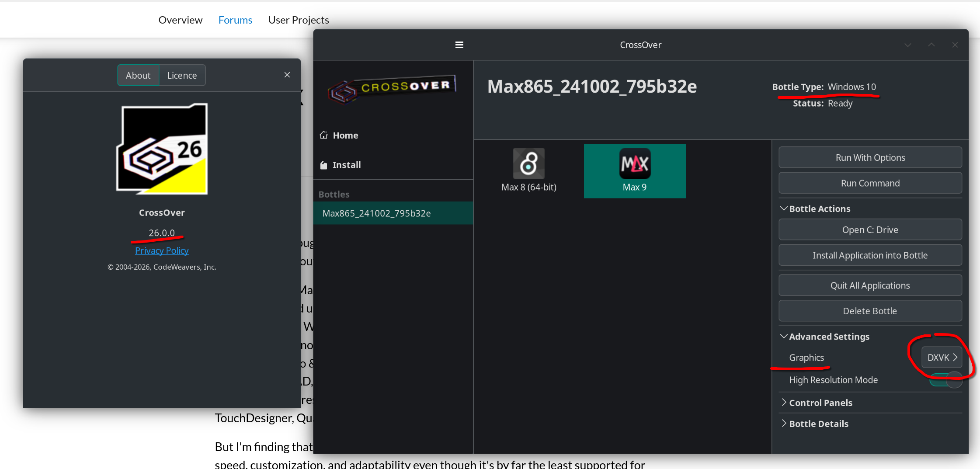Click the Home icon in sidebar
Screen dimensions: 980x469
pyautogui.click(x=323, y=135)
